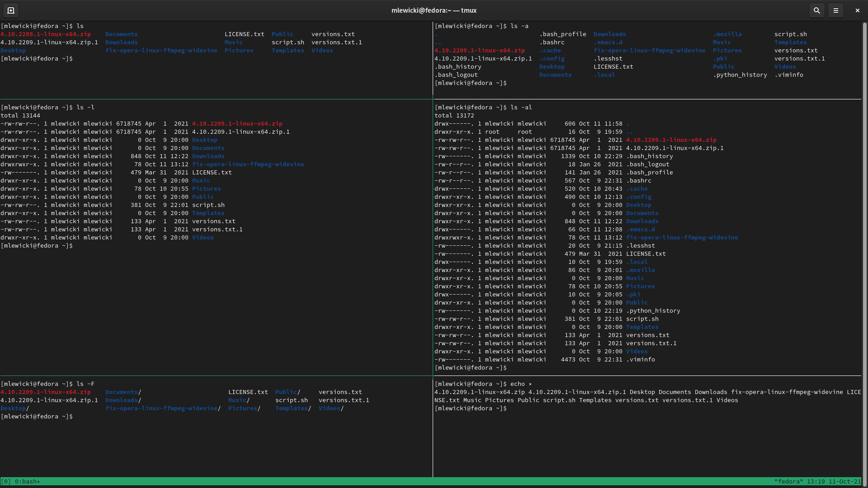The height and width of the screenshot is (488, 868).
Task: Click the 'echo *' command at bottom right
Action: click(x=521, y=384)
